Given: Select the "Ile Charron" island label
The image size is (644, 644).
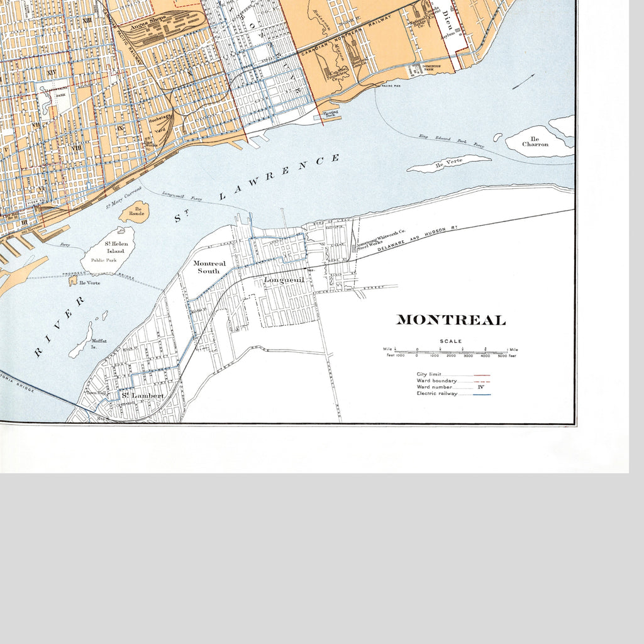Looking at the screenshot, I should (x=535, y=142).
